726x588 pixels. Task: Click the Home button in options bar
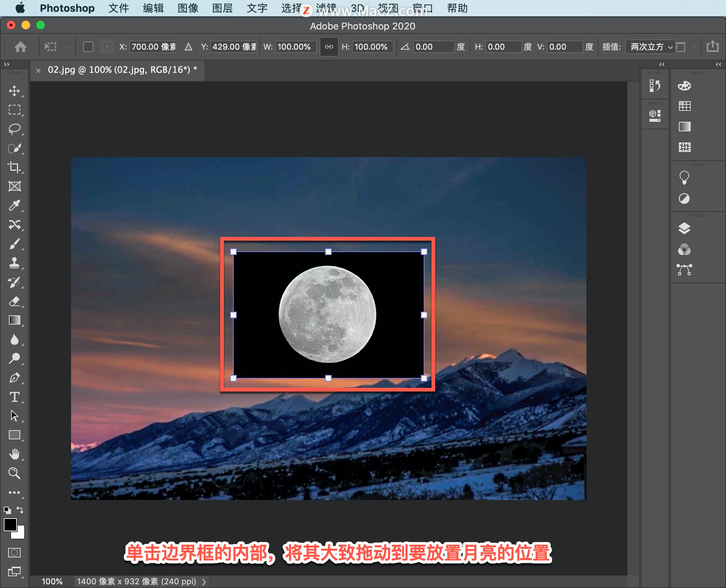point(20,46)
